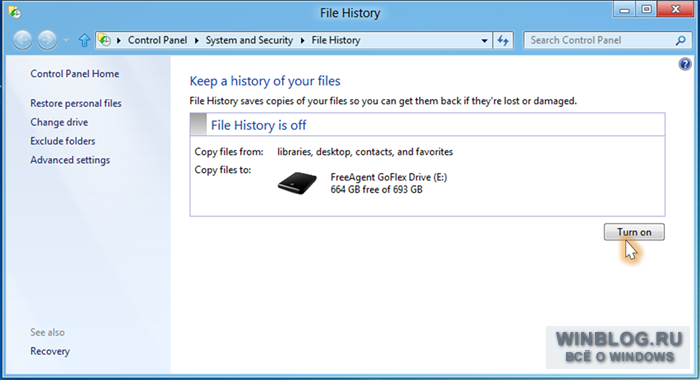The width and height of the screenshot is (700, 380).
Task: Click the 'Keep a history of your files' heading
Action: (265, 81)
